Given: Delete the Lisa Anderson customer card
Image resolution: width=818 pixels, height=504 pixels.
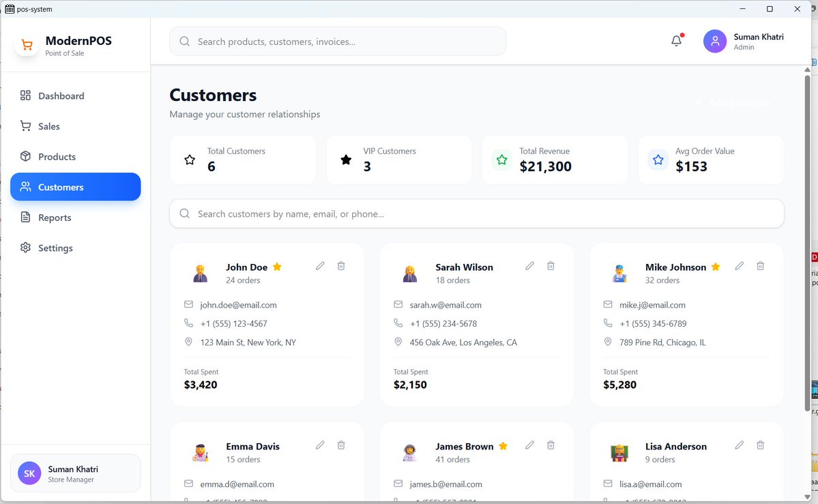Looking at the screenshot, I should 761,445.
